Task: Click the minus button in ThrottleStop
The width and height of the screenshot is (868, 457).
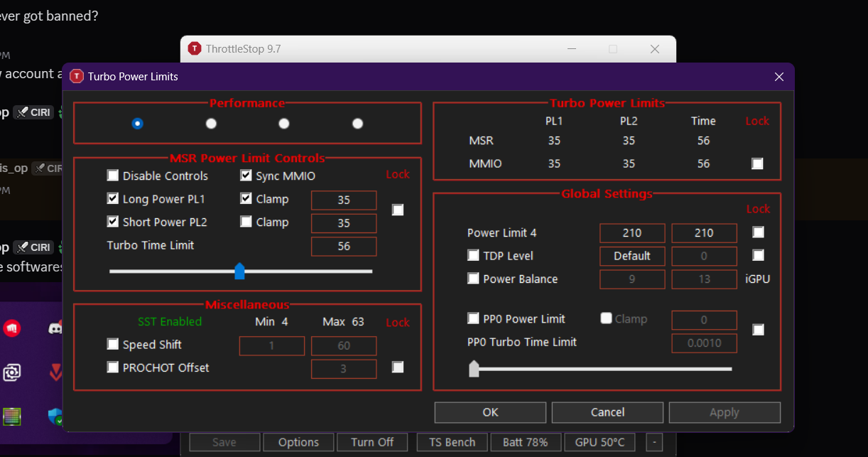Action: tap(653, 442)
